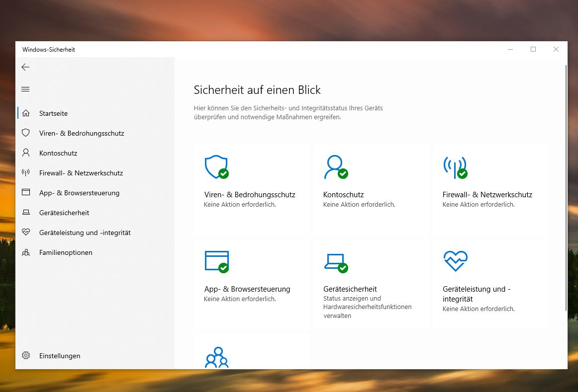This screenshot has height=392, width=578.
Task: Open Geräteleistung und -integrität sidebar entry
Action: coord(85,233)
